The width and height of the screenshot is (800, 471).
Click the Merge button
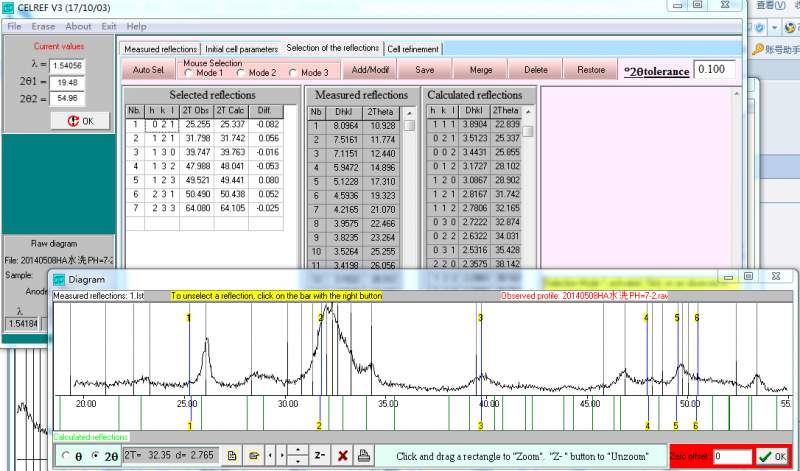tap(480, 70)
